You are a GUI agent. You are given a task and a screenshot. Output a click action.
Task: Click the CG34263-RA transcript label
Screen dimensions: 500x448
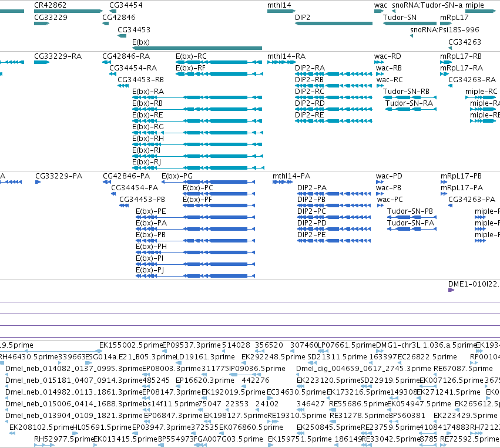click(x=472, y=80)
